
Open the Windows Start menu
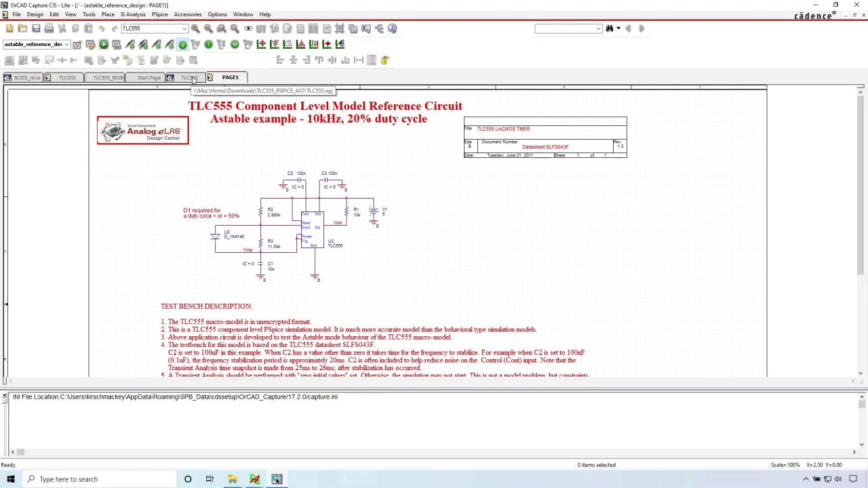(x=10, y=479)
